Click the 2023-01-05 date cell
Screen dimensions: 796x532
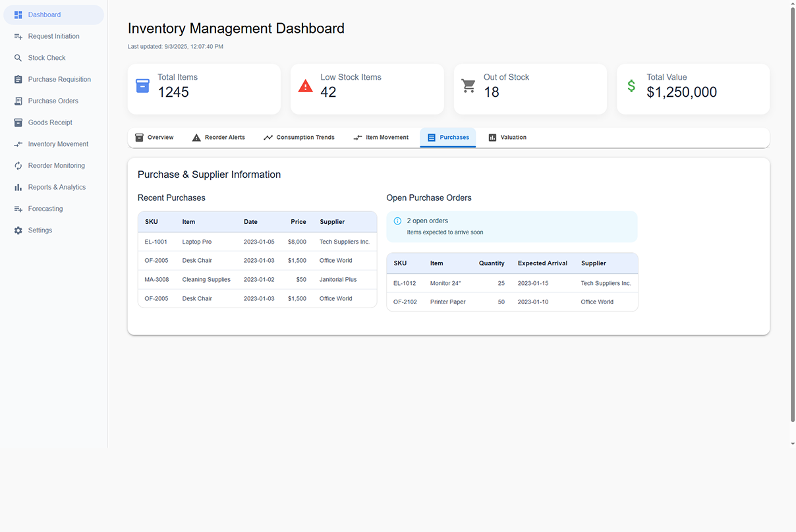pyautogui.click(x=259, y=242)
